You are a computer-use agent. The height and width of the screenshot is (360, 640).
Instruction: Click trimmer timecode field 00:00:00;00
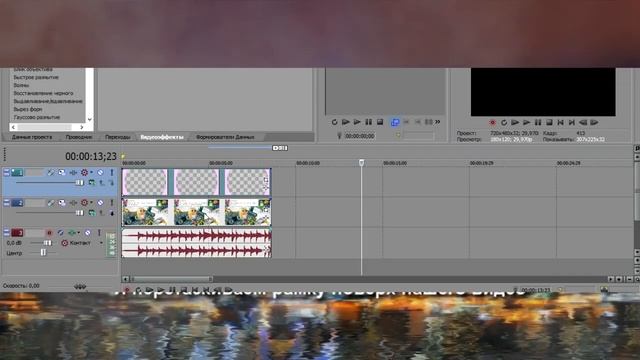pos(360,136)
